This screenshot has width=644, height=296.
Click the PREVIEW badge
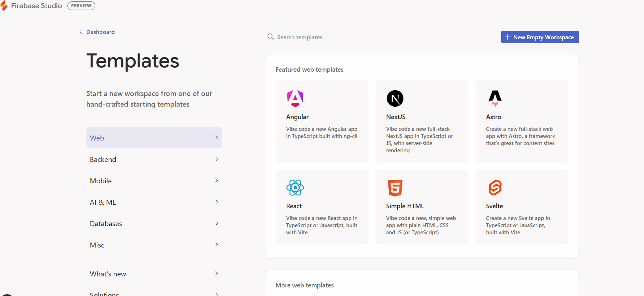81,6
